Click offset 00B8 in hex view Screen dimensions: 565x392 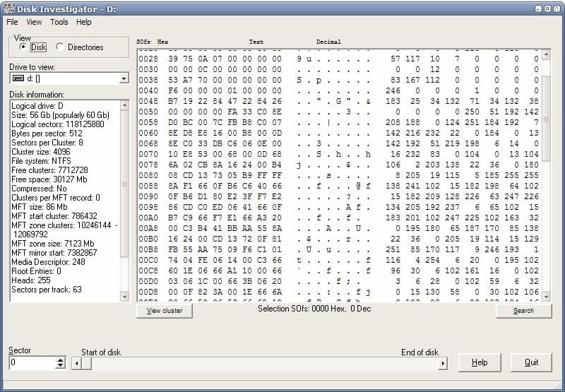pyautogui.click(x=148, y=249)
